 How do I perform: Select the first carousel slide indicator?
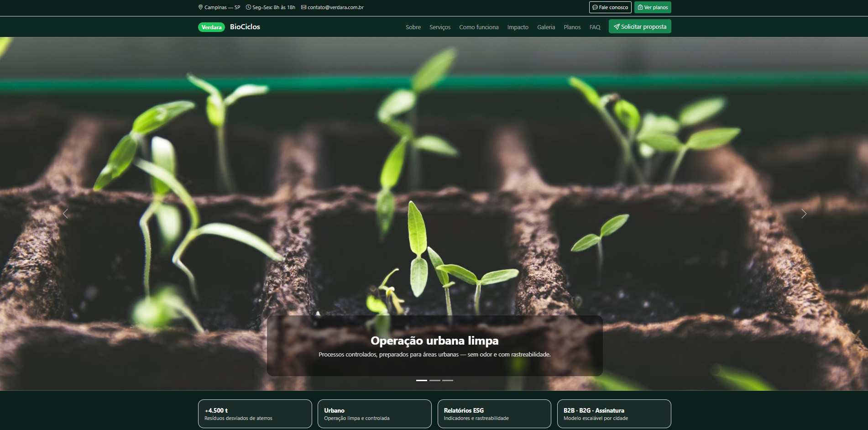[422, 380]
